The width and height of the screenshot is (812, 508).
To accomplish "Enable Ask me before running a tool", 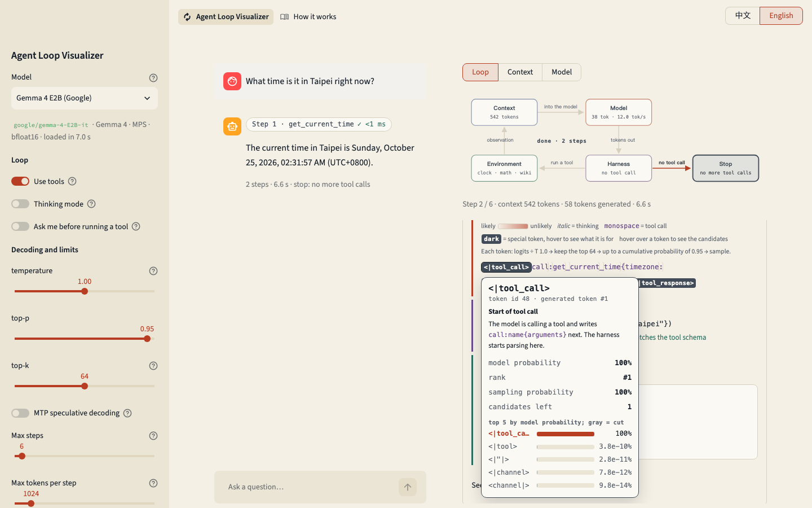I will [20, 226].
